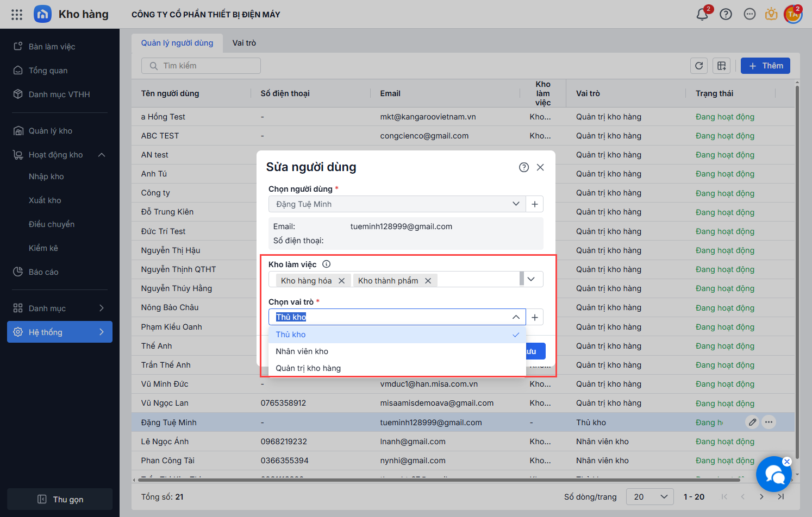Add a new role with plus button
Viewport: 812px width, 517px height.
coord(535,317)
